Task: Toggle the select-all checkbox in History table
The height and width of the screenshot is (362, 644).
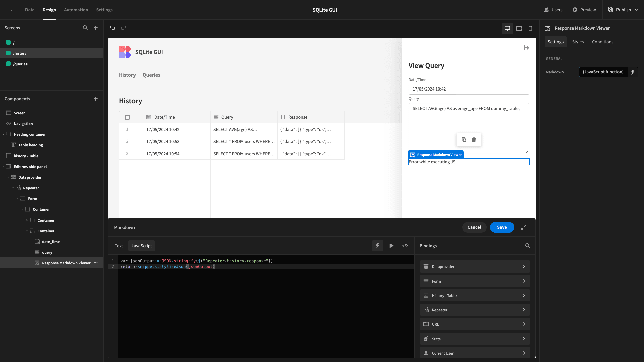Action: tap(127, 117)
